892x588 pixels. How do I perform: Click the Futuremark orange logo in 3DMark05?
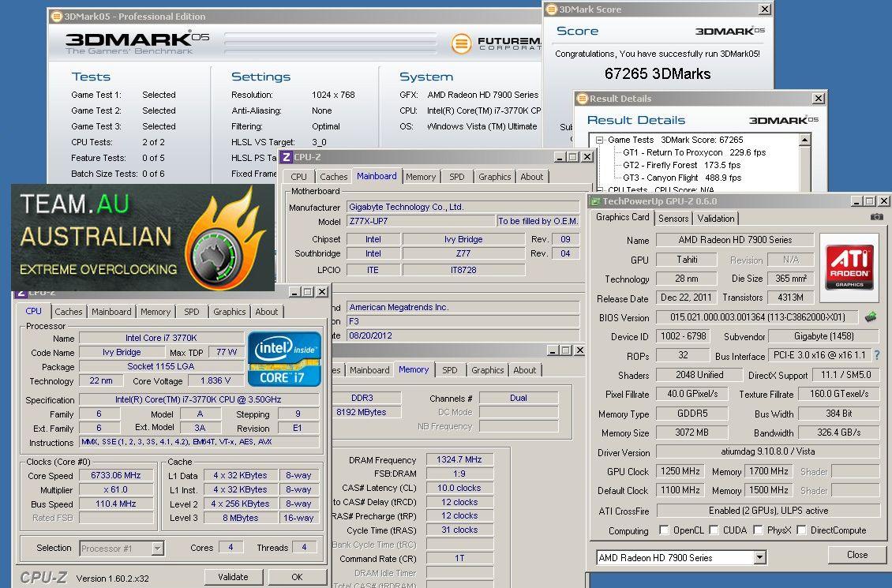[461, 43]
